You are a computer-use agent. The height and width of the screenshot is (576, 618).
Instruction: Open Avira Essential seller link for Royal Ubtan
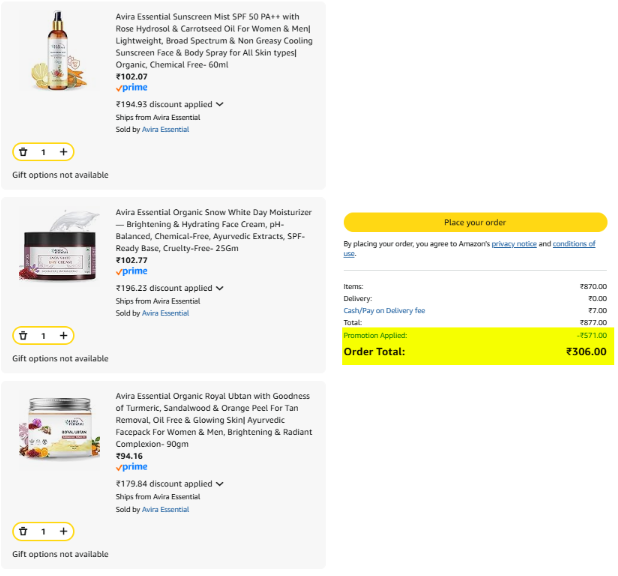(165, 510)
